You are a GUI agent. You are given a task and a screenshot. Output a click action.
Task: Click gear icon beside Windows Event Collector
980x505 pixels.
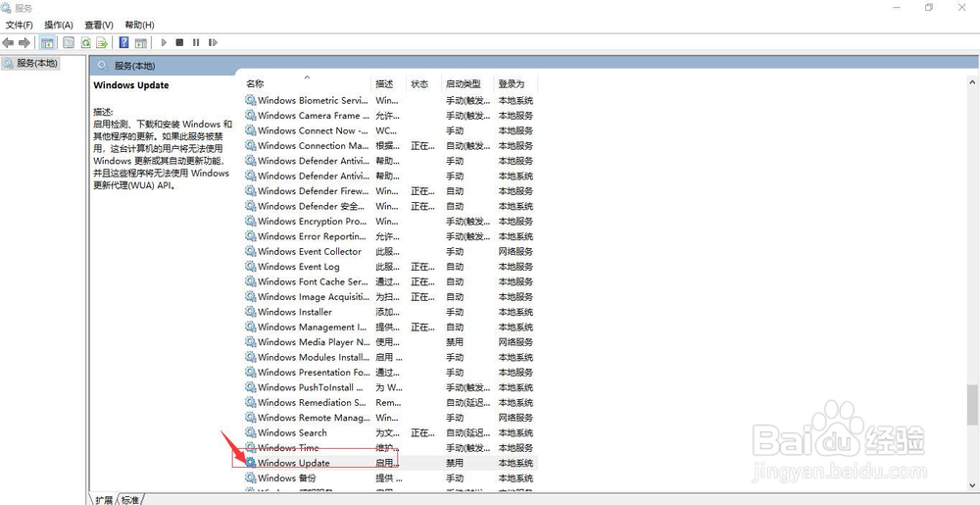coord(251,251)
